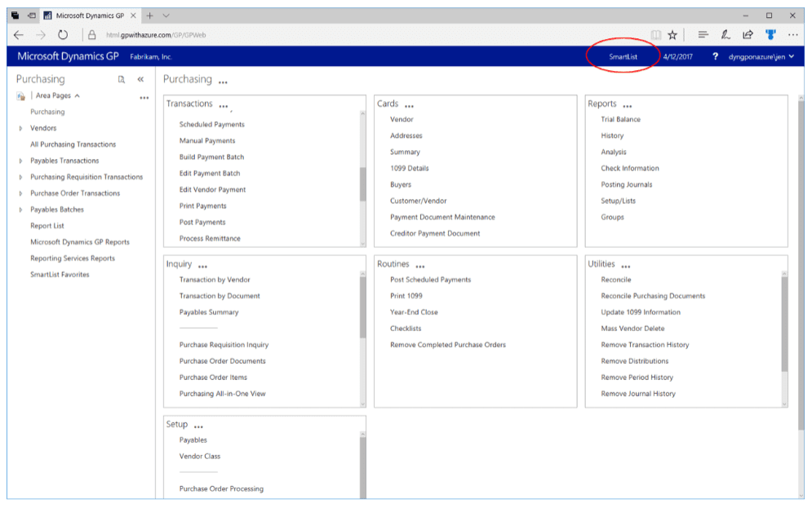Open 1099 Details card
The height and width of the screenshot is (508, 812).
(x=409, y=168)
